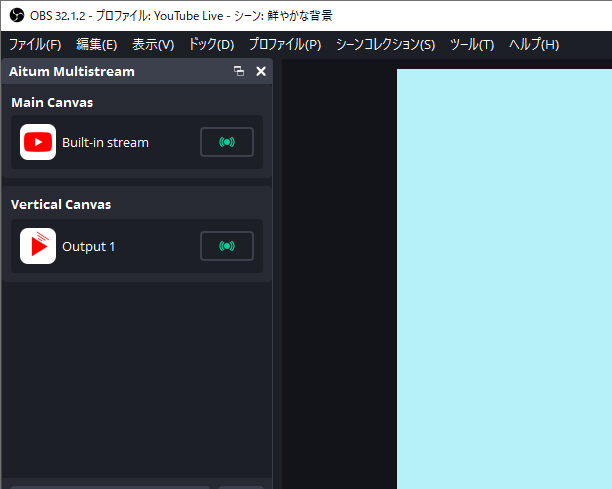
Task: Click the YouTube icon for Built-in stream
Action: tap(38, 142)
